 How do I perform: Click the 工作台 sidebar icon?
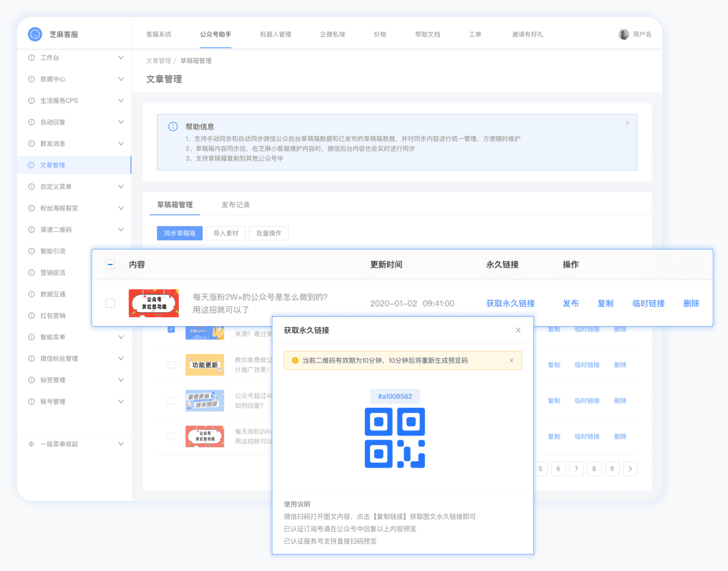coord(31,57)
